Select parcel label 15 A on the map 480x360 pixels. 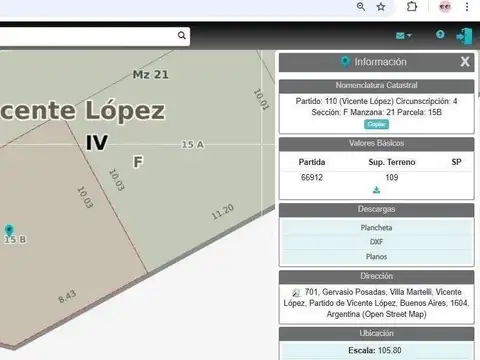pyautogui.click(x=192, y=144)
